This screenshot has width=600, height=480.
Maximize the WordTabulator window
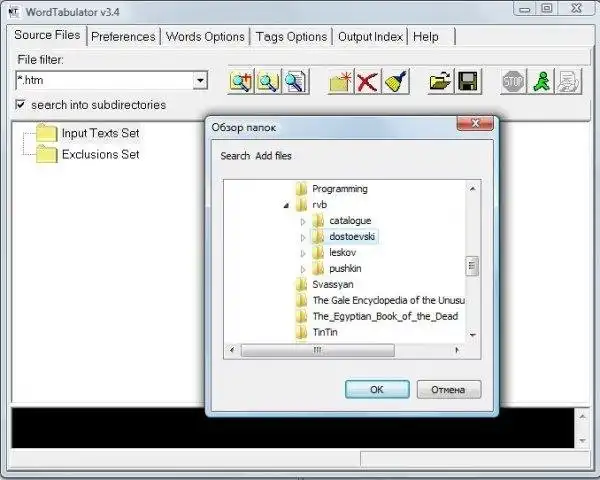[547, 9]
